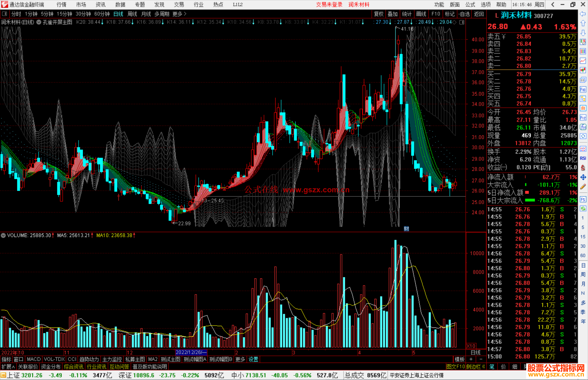Toggle the round button beside VOLUME label
The image size is (588, 380).
pyautogui.click(x=3, y=235)
